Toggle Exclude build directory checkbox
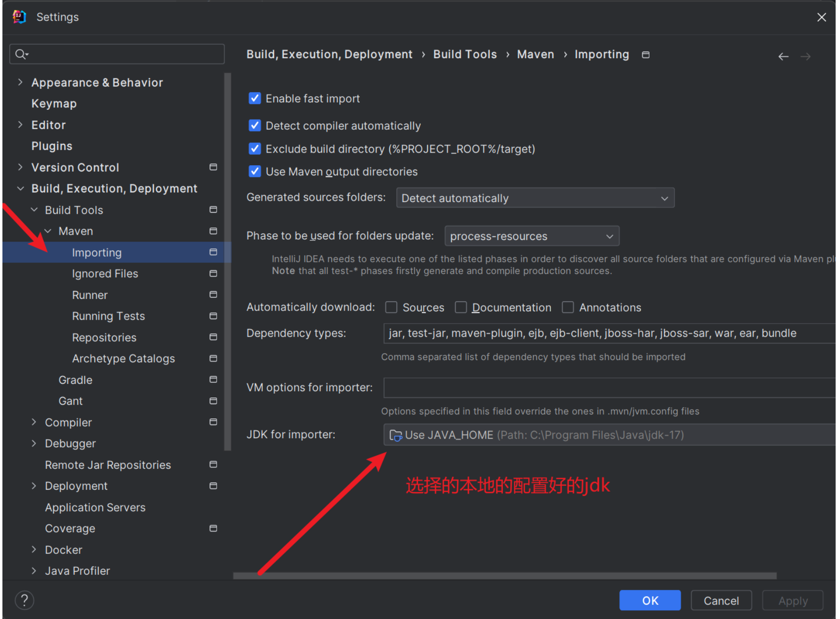840x619 pixels. point(255,148)
